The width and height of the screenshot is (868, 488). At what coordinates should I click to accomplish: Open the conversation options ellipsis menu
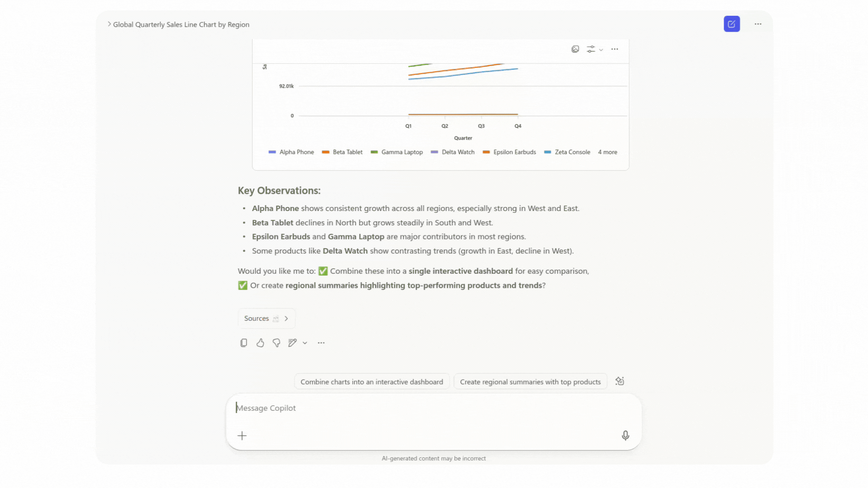coord(758,24)
